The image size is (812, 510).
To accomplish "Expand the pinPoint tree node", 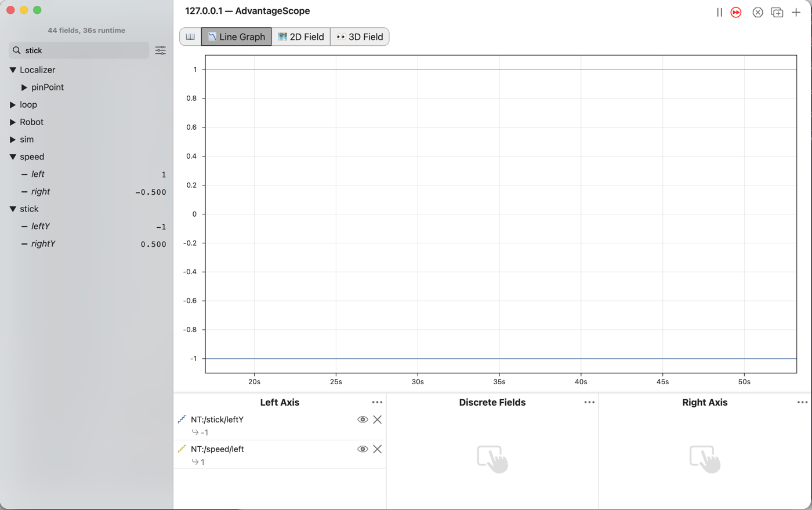I will click(x=24, y=88).
